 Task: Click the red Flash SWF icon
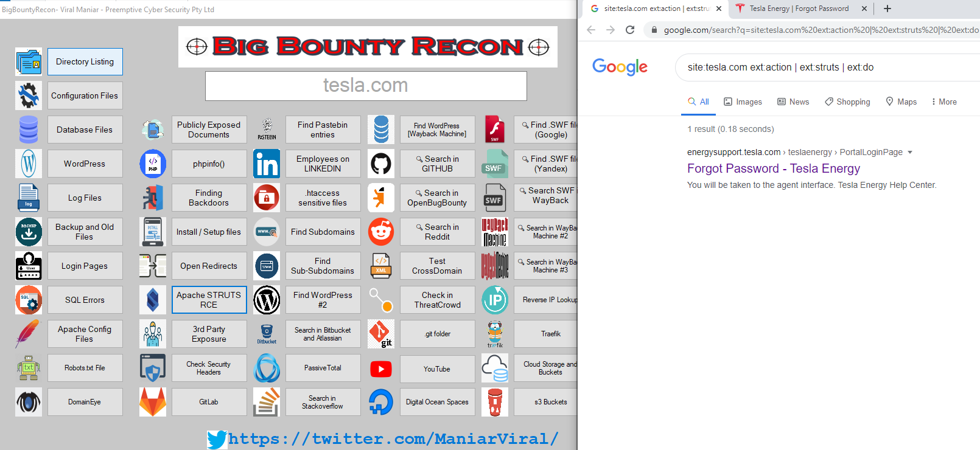(495, 130)
